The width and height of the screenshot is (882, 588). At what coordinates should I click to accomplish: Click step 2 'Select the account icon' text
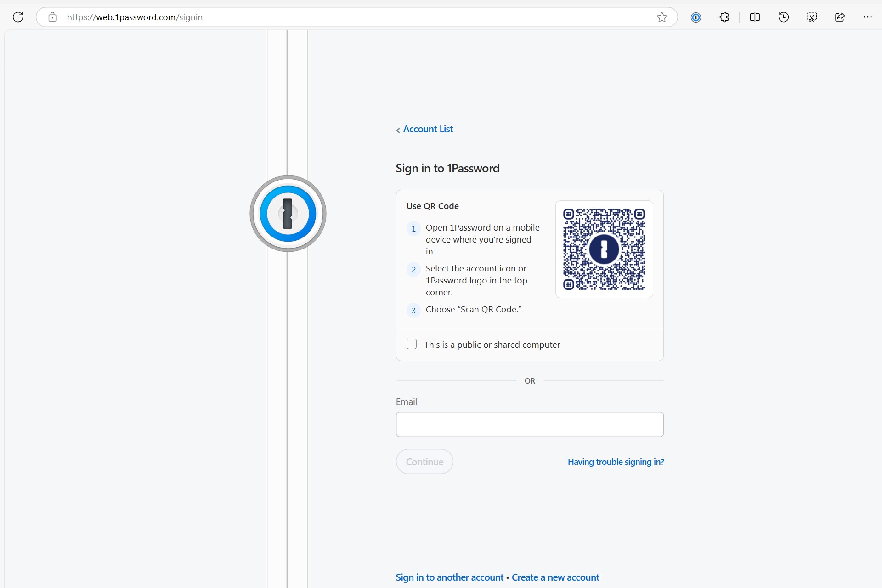click(476, 280)
